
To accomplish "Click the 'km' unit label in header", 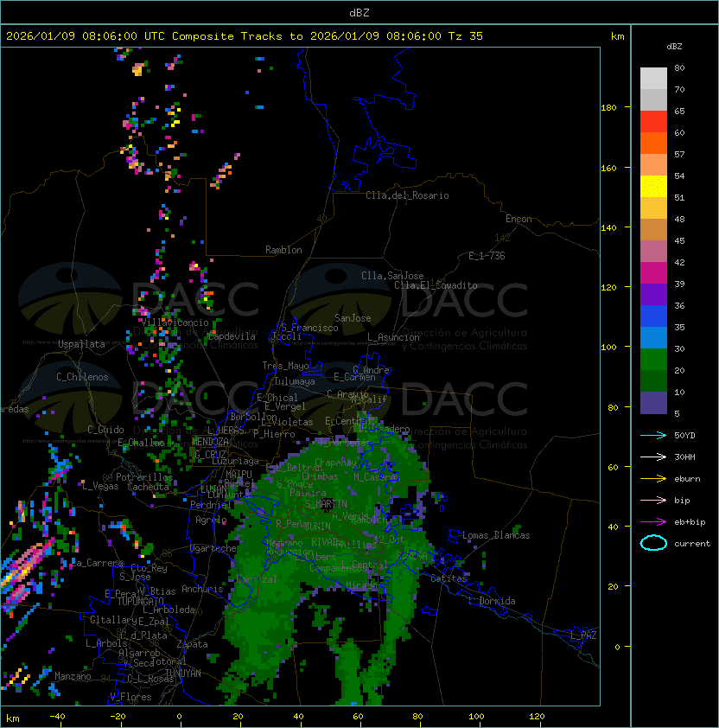I will [x=617, y=36].
